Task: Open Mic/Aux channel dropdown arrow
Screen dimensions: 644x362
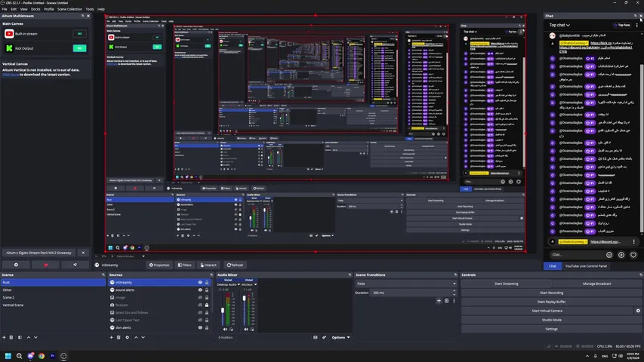Action: [255, 284]
